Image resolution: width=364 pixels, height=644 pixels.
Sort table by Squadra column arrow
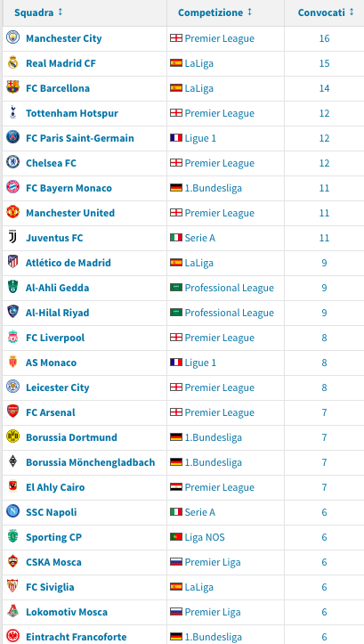[x=61, y=12]
